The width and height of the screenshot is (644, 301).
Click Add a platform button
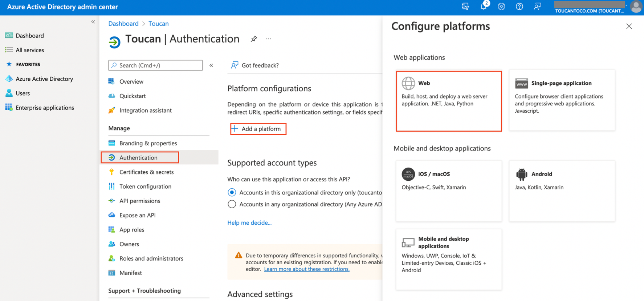[x=258, y=129]
